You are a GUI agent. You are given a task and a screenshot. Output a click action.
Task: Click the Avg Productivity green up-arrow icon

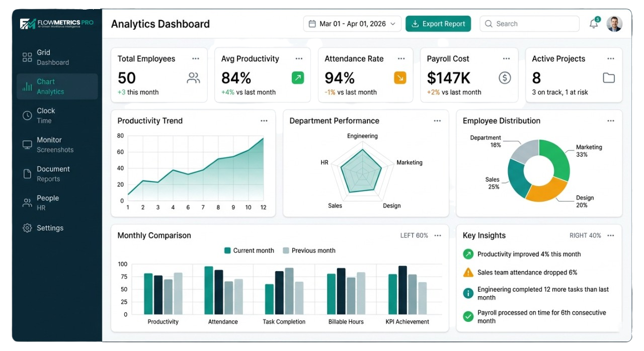(298, 78)
